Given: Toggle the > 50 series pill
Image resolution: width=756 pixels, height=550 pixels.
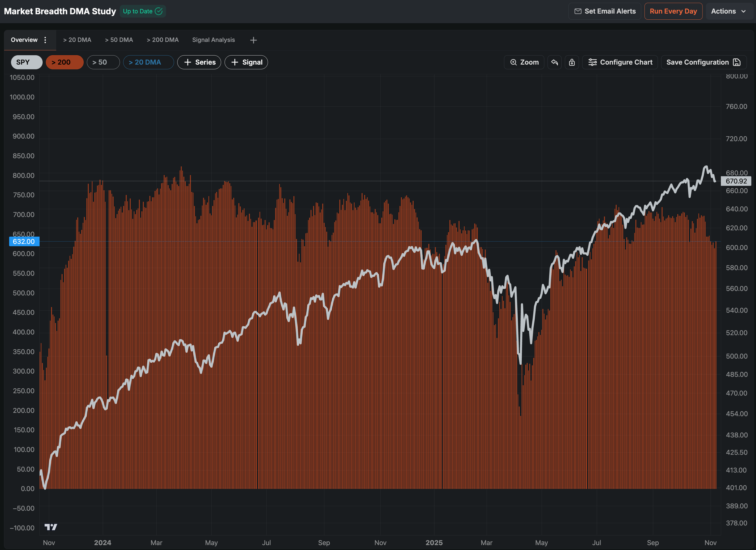Looking at the screenshot, I should pos(103,62).
